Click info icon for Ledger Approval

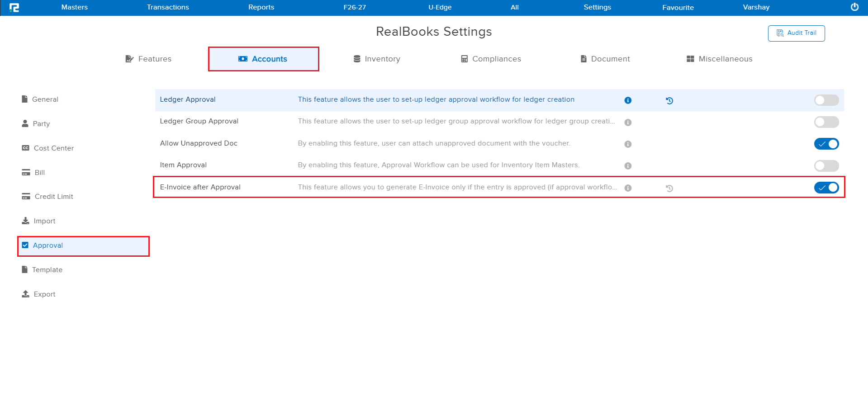(628, 100)
